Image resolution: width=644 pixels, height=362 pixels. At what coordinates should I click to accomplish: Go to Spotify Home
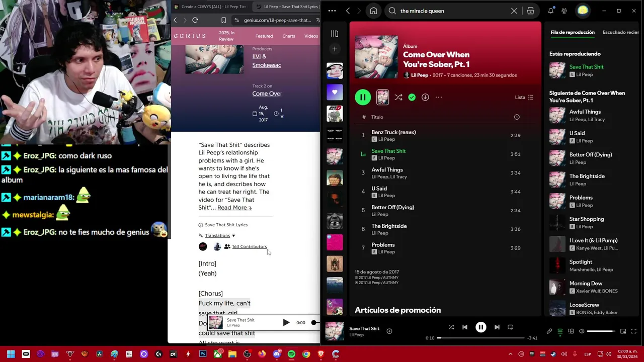[x=373, y=11]
